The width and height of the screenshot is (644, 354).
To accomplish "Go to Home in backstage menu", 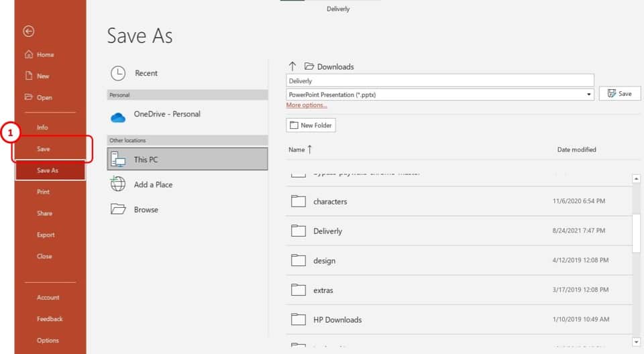I will pyautogui.click(x=45, y=54).
